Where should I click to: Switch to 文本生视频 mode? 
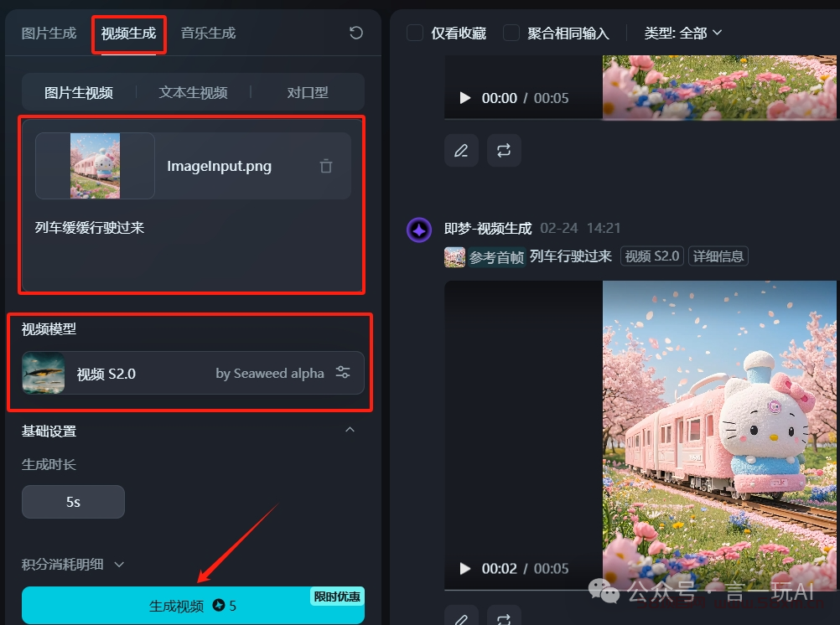[x=194, y=93]
